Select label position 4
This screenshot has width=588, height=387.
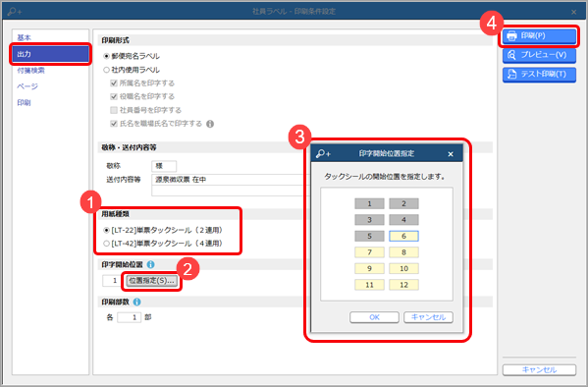(x=403, y=220)
